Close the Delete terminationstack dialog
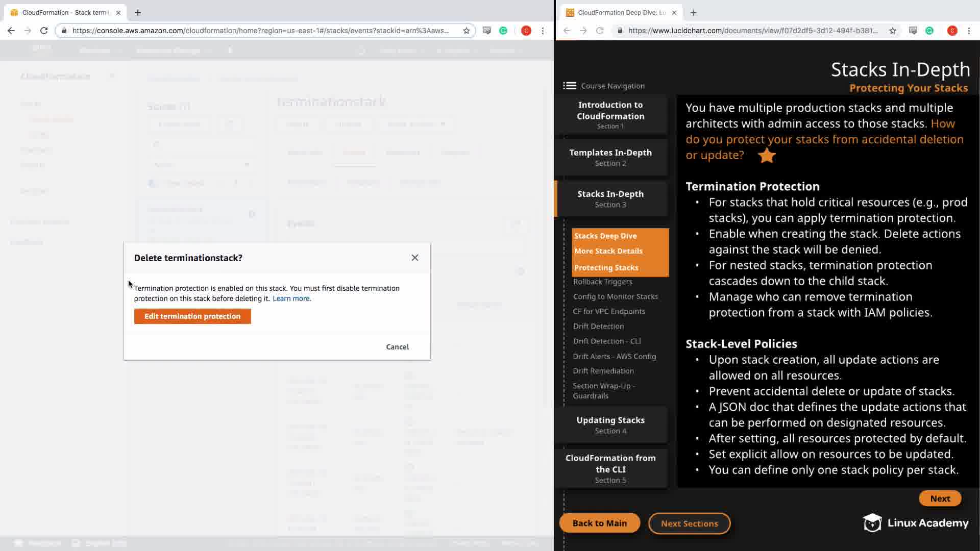Viewport: 980px width, 551px height. [414, 258]
